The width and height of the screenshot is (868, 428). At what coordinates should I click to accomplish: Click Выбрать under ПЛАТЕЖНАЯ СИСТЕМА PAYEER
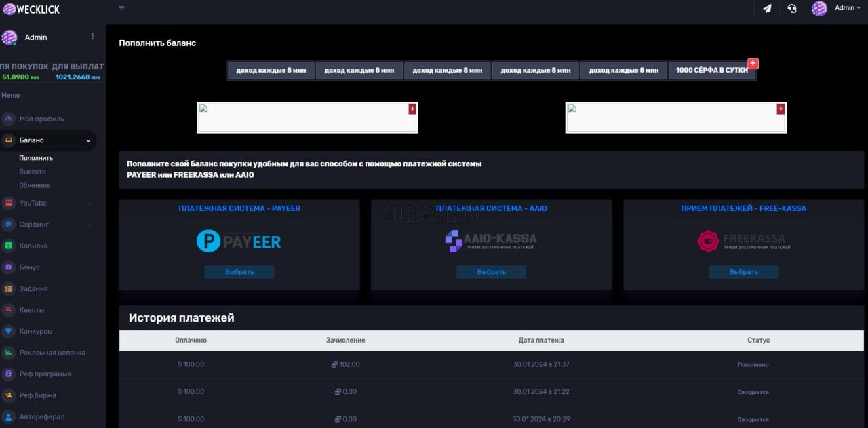point(239,271)
